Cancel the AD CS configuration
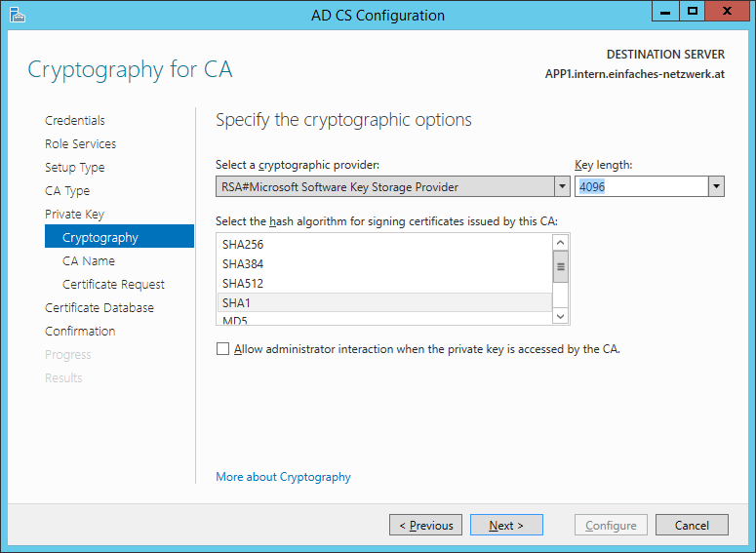Viewport: 756px width, 553px height. [692, 526]
